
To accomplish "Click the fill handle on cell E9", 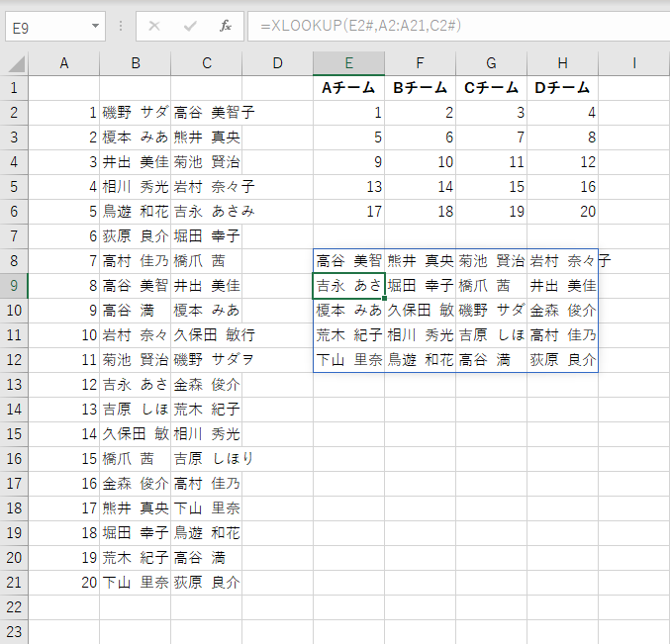I will point(385,298).
